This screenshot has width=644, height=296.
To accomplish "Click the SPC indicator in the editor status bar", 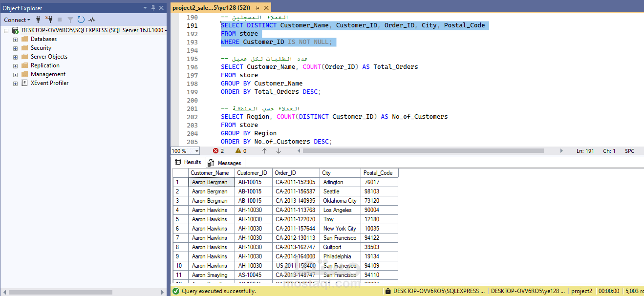I will coord(629,151).
